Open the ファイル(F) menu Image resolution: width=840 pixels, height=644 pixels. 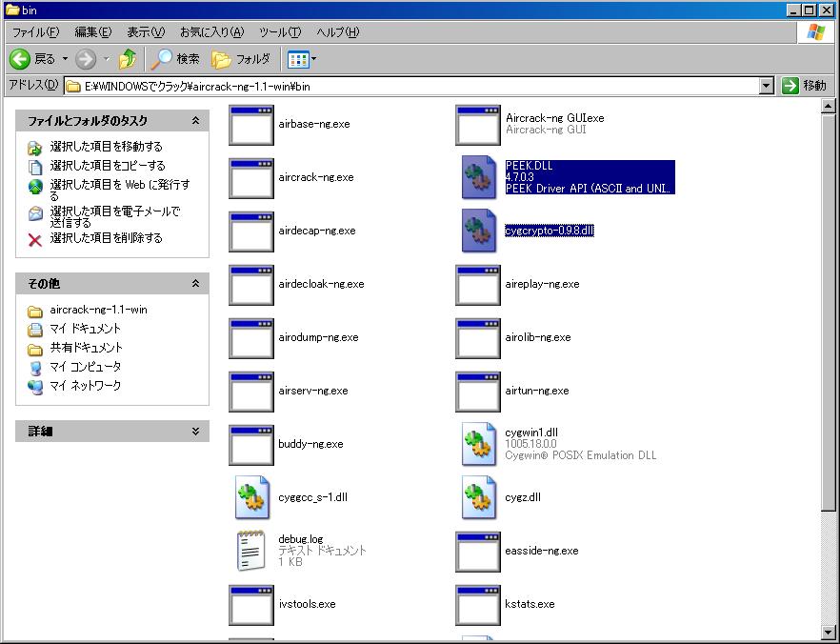click(35, 32)
